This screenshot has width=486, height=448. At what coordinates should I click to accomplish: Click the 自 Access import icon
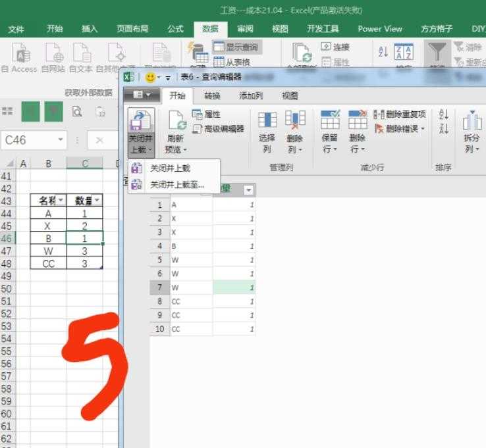(x=20, y=53)
